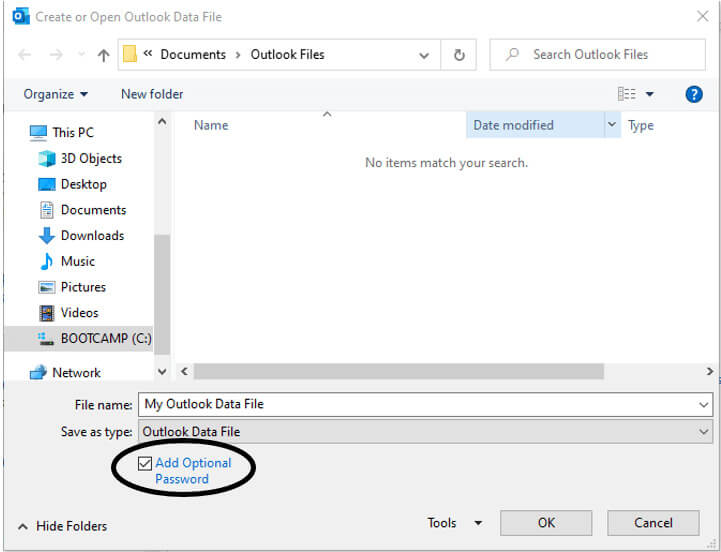Screen dimensions: 721x552
Task: Click the Desktop folder icon
Action: [x=46, y=184]
